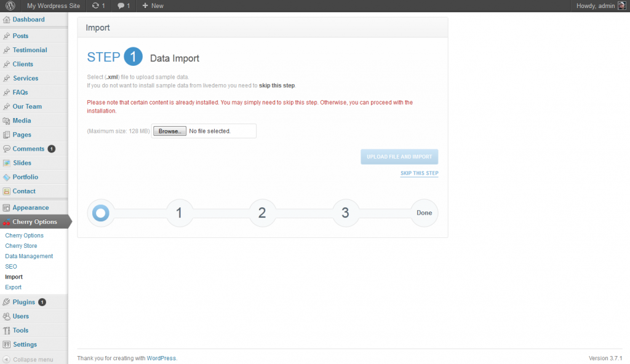Open the Testimonial menu label
The height and width of the screenshot is (364, 630).
pyautogui.click(x=30, y=50)
